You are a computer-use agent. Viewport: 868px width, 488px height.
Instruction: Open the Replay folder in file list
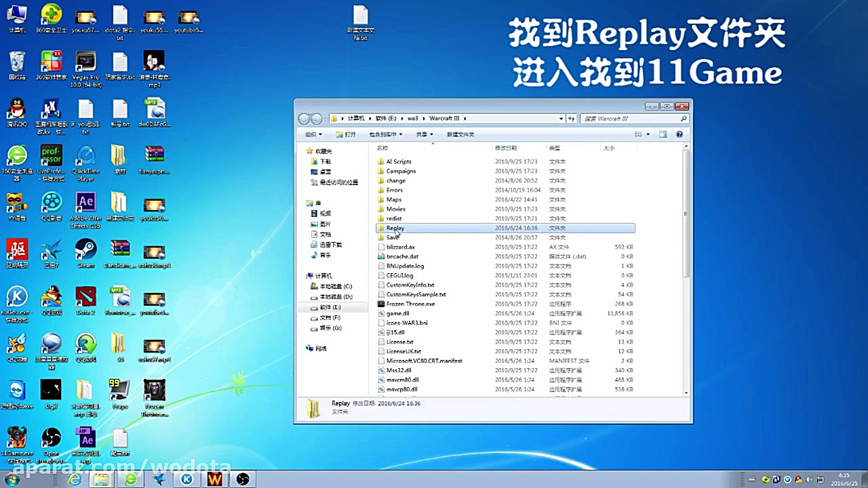click(x=395, y=228)
